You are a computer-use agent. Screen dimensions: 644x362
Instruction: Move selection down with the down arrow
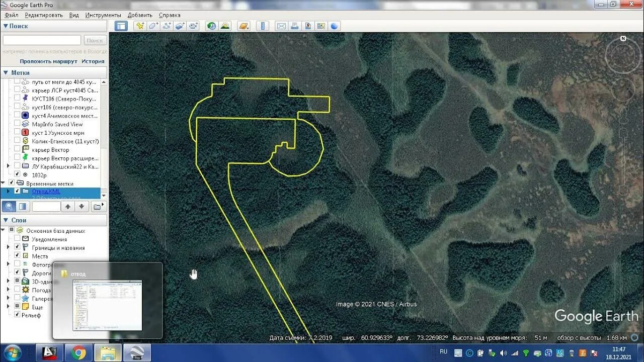pos(82,206)
